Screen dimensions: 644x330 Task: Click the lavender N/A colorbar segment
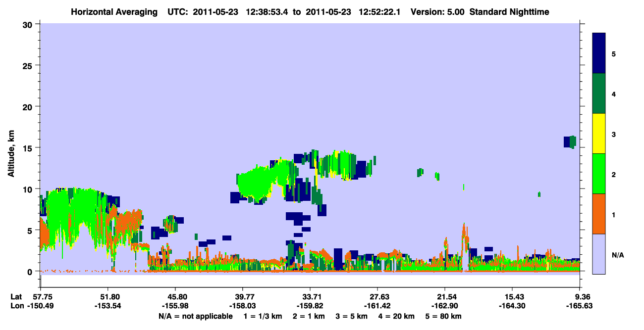pos(599,254)
